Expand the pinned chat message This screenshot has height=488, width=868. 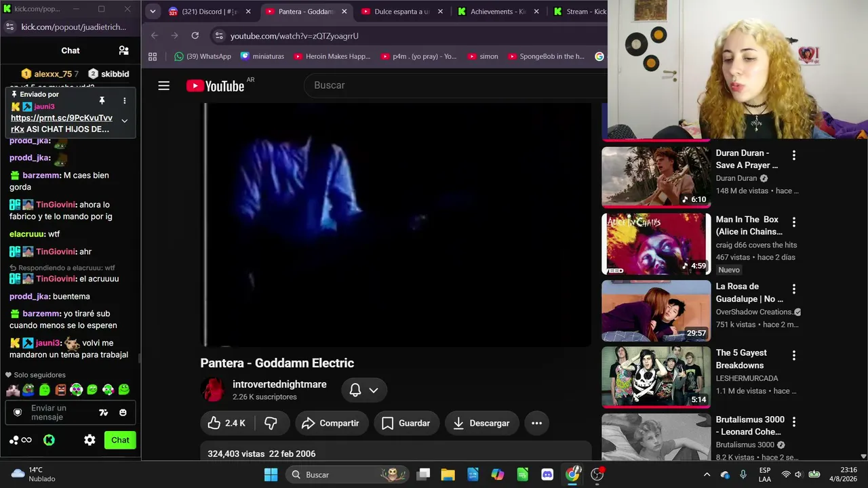click(124, 121)
